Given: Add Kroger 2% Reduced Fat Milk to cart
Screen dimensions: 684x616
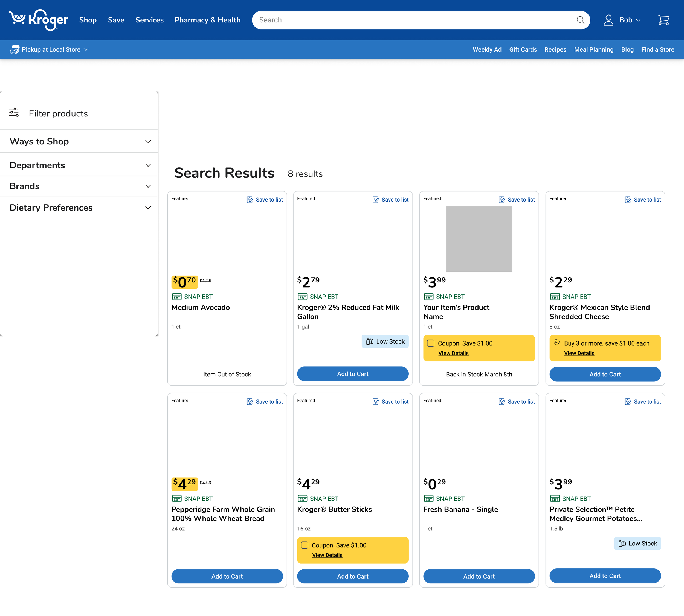Looking at the screenshot, I should (x=352, y=374).
